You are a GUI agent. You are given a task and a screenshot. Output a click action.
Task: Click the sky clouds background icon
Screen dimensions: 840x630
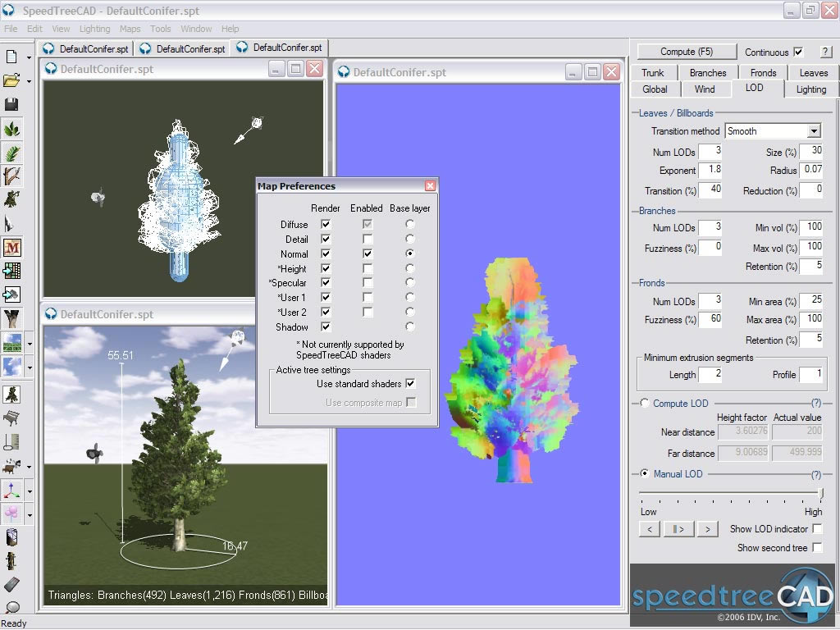pyautogui.click(x=11, y=367)
